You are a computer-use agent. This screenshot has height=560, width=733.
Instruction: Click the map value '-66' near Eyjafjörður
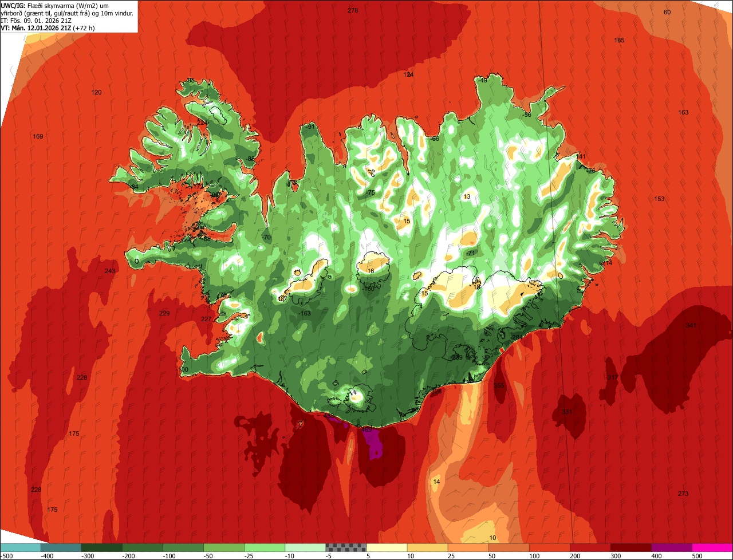click(434, 139)
